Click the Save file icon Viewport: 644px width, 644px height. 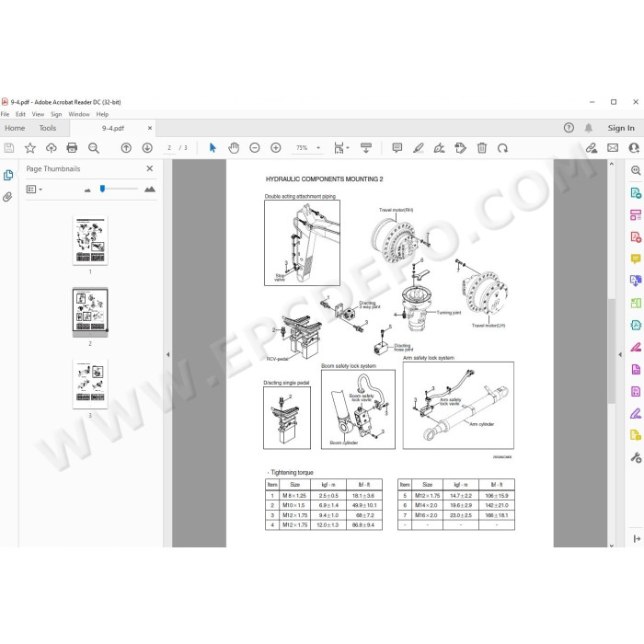point(9,148)
